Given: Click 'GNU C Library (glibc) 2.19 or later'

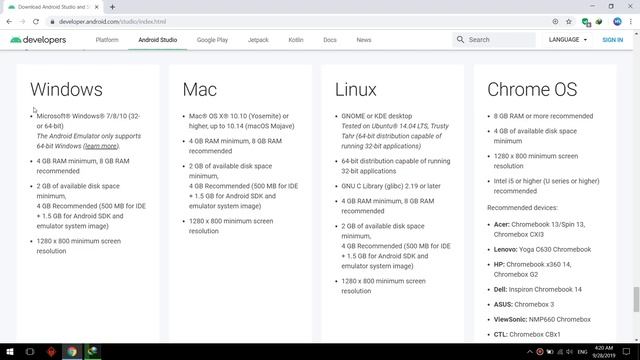Looking at the screenshot, I should [391, 186].
